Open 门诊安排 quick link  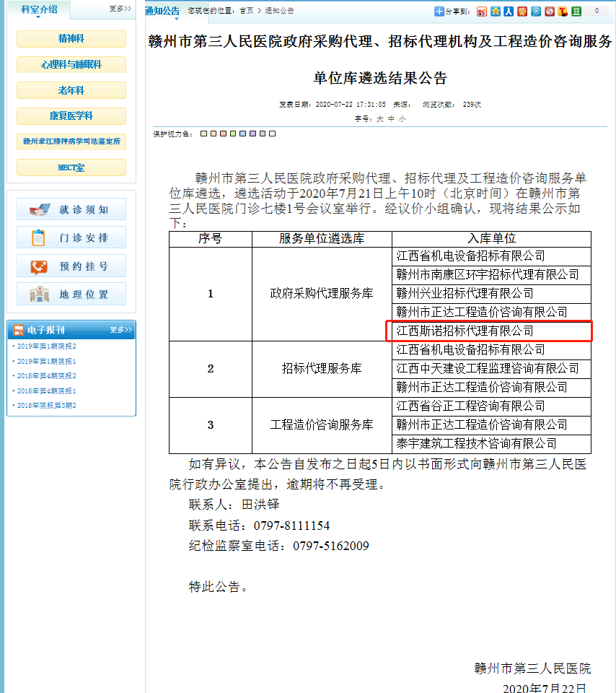tap(71, 237)
